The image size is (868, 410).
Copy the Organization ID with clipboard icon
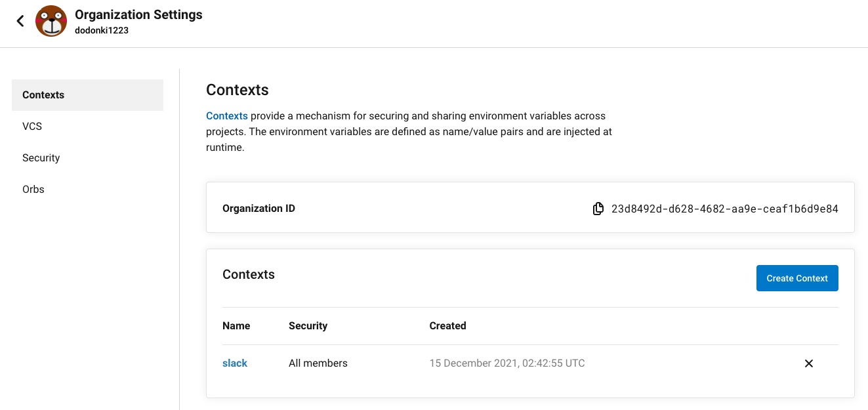pos(598,209)
